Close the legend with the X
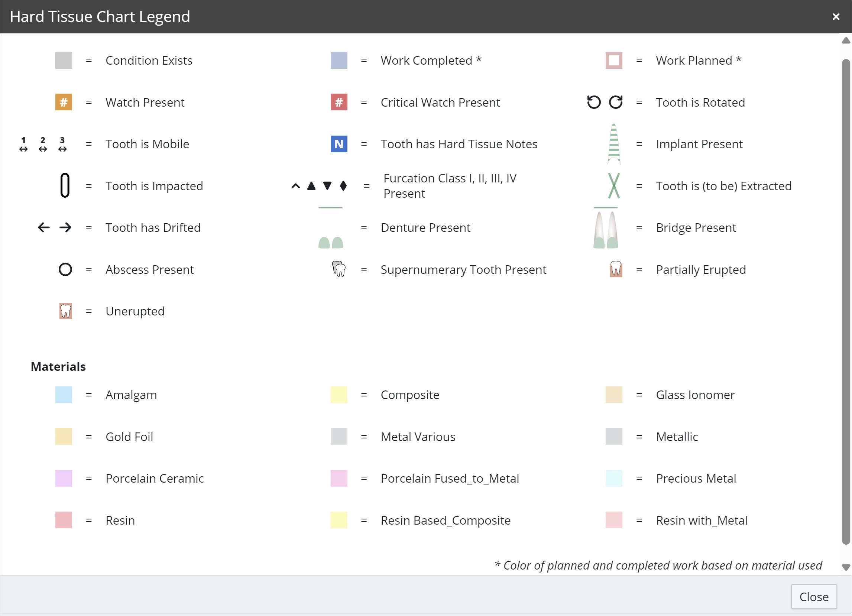This screenshot has width=852, height=616. point(836,17)
